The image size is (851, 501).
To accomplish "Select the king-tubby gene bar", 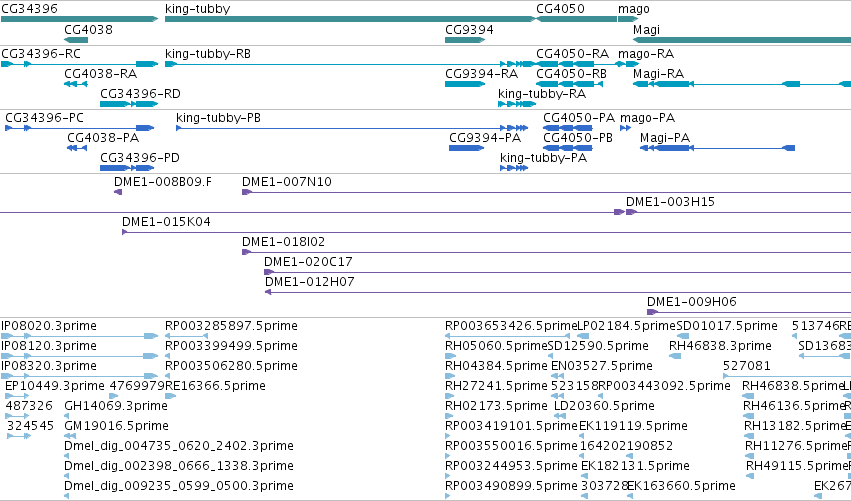I will tap(350, 19).
